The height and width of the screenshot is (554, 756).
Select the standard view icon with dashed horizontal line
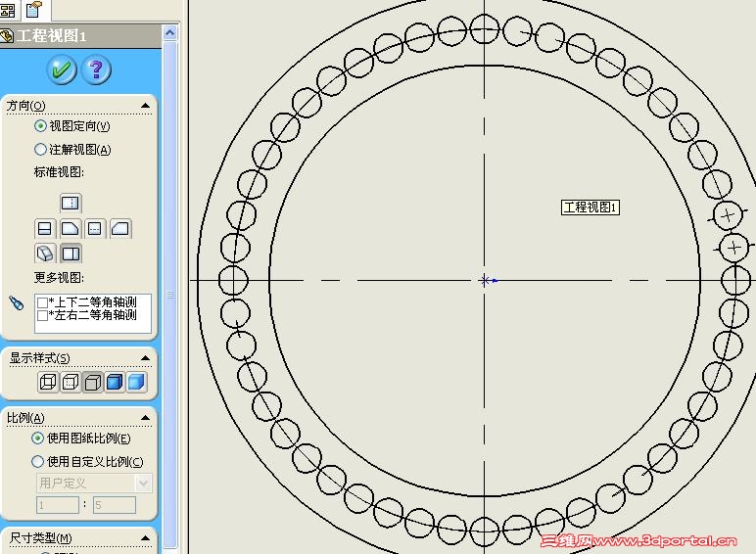[x=95, y=228]
